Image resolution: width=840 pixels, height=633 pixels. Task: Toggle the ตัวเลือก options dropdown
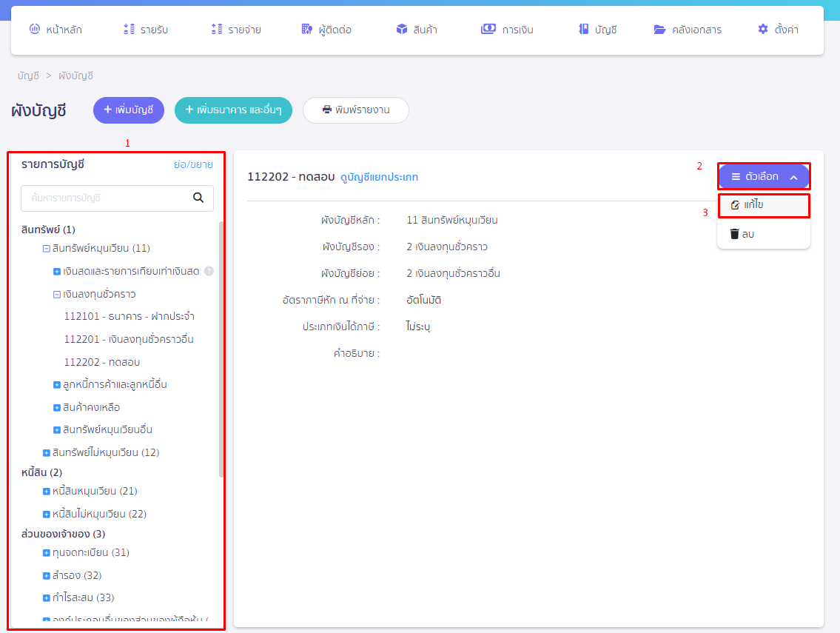tap(764, 177)
